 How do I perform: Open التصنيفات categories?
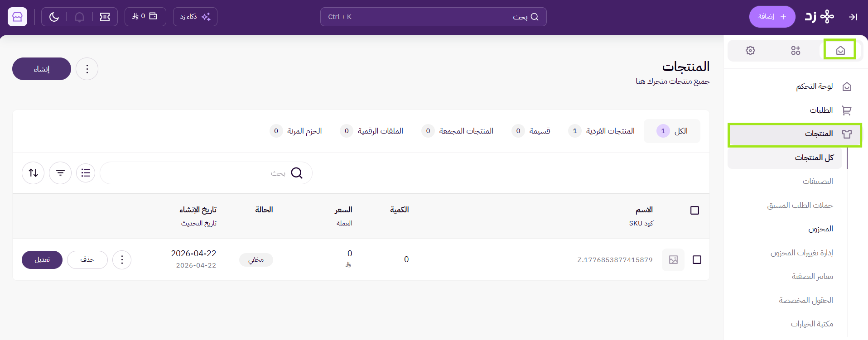818,181
